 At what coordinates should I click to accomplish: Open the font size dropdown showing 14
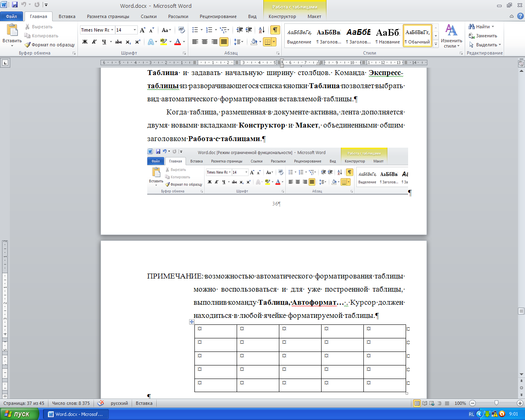135,30
